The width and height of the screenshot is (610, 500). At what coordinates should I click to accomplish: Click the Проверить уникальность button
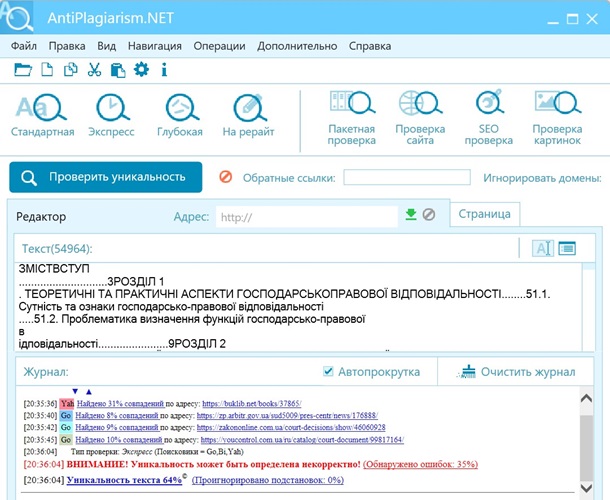tap(106, 177)
